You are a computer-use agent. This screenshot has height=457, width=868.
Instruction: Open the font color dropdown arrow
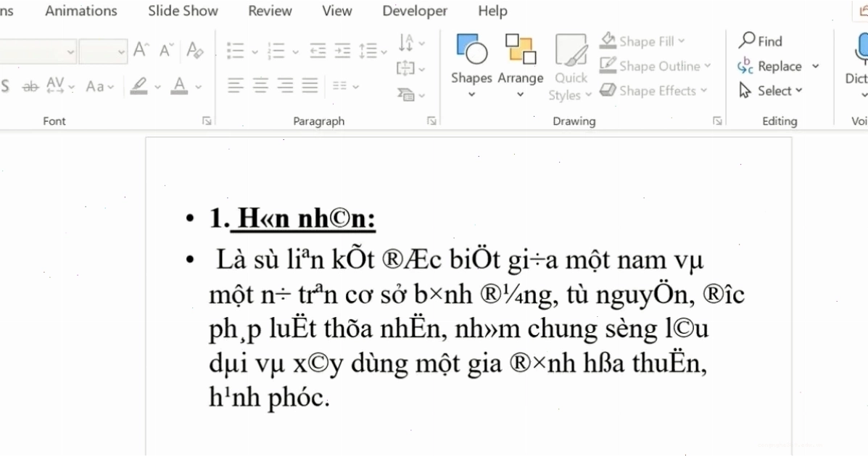198,87
